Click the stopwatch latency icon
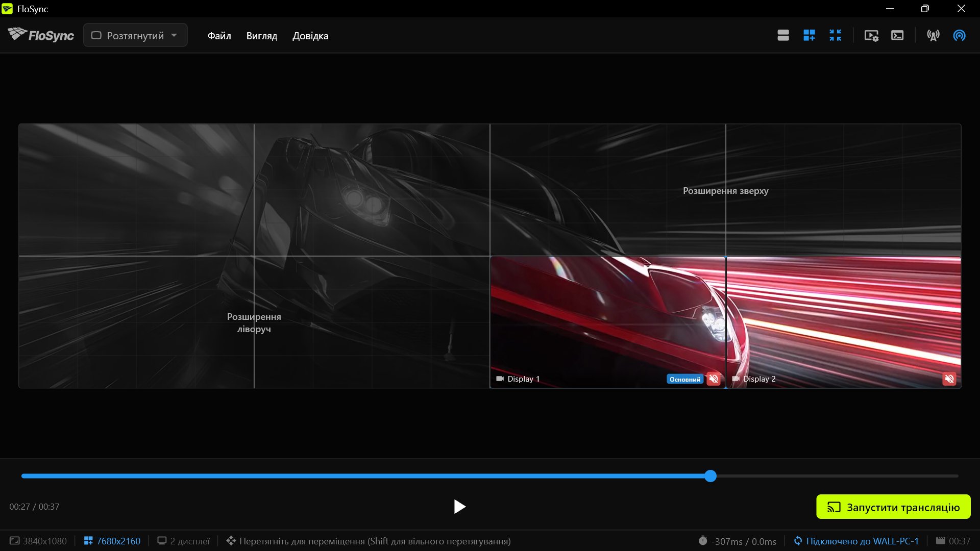This screenshot has width=980, height=551. tap(703, 541)
